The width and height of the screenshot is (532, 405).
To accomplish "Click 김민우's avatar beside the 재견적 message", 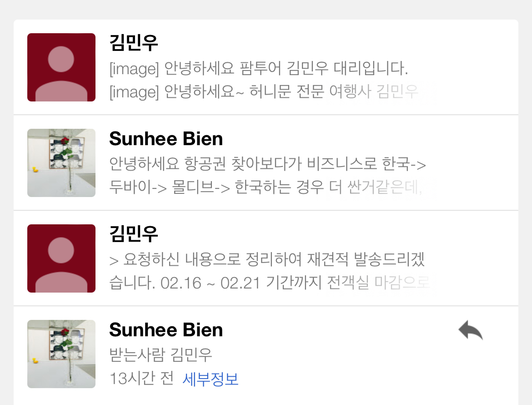I will 61,258.
